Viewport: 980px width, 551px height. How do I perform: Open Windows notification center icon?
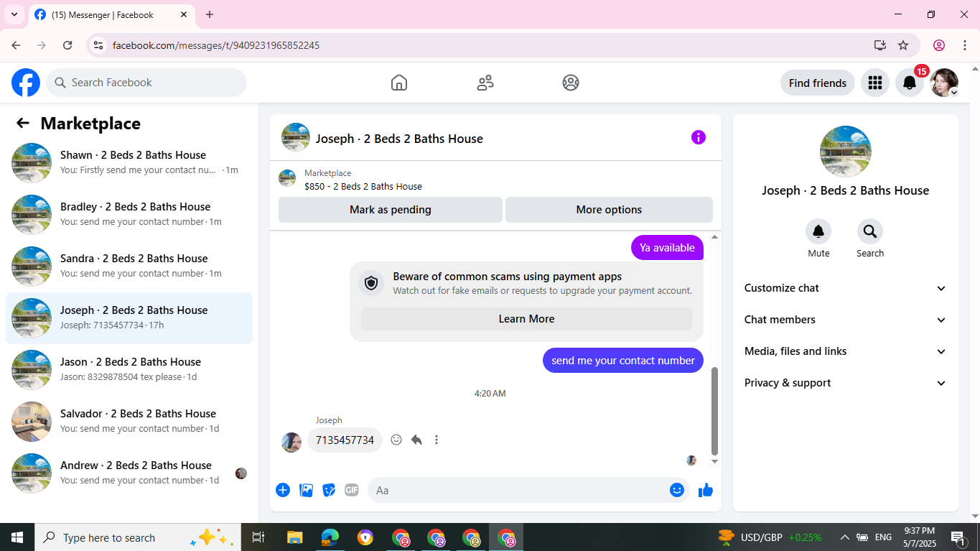click(958, 537)
